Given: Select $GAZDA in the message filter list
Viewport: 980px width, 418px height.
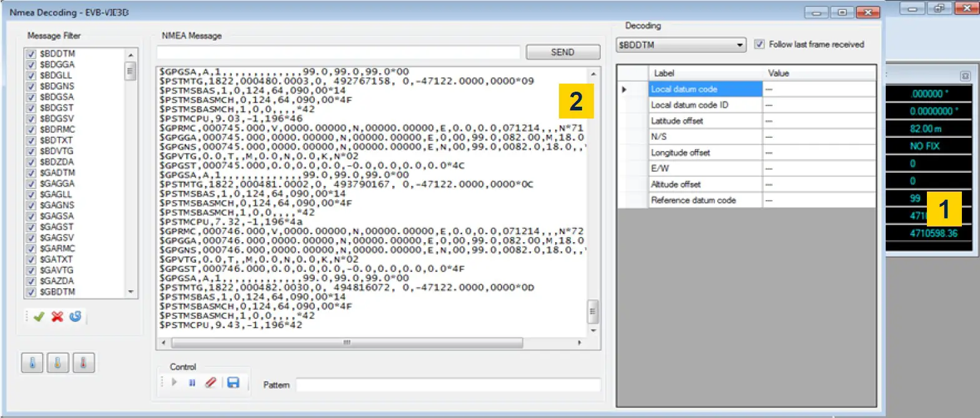Looking at the screenshot, I should click(x=57, y=281).
